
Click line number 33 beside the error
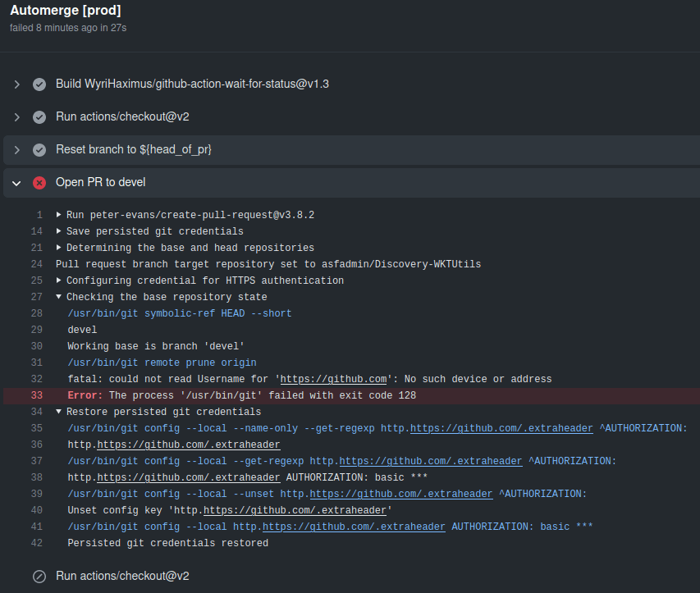point(36,395)
